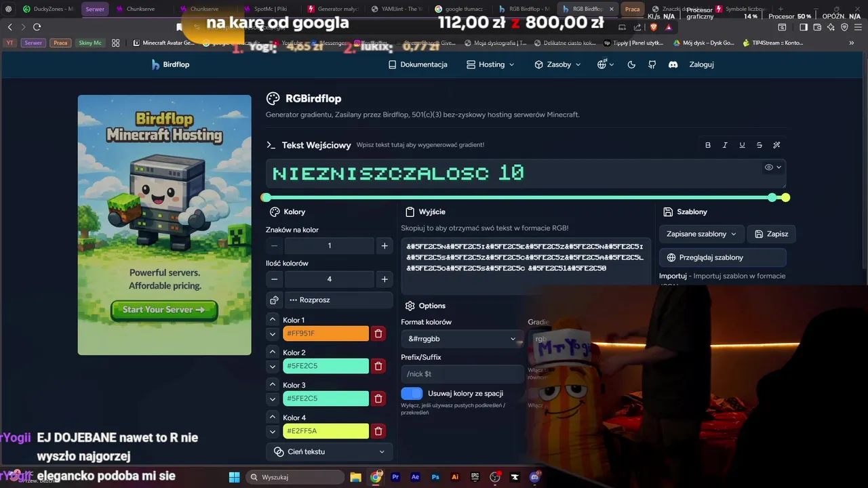Screen dimensions: 868x488
Task: Open Epic Games launcher from taskbar
Action: tap(475, 477)
